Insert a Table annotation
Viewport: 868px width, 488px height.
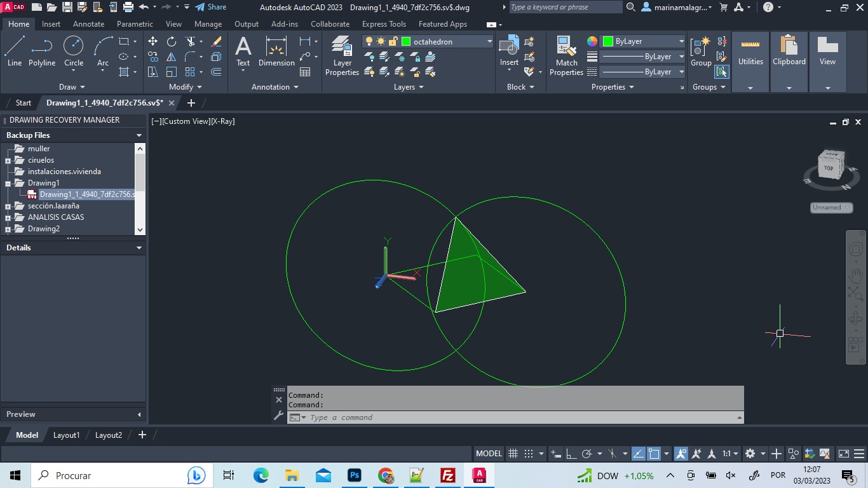coord(305,72)
